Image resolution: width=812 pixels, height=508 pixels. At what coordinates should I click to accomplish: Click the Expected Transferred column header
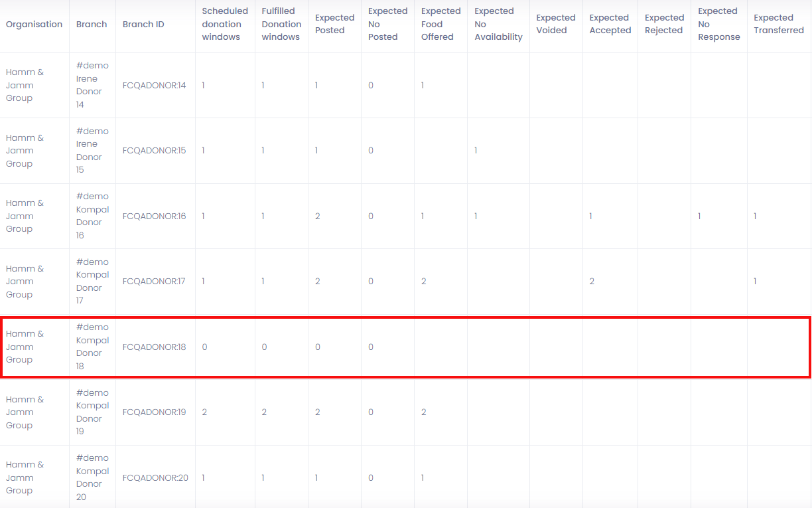coord(778,25)
